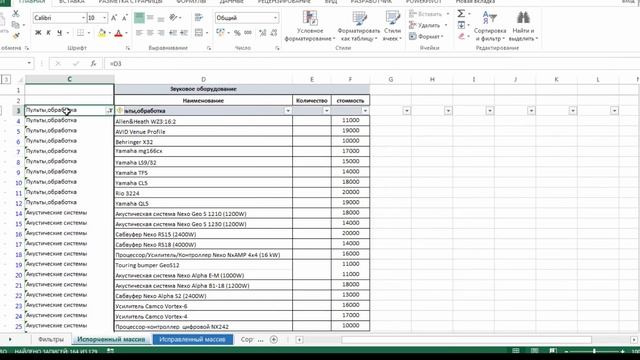The image size is (640, 360).
Task: Open the Clear eraser tool
Action: click(x=461, y=36)
